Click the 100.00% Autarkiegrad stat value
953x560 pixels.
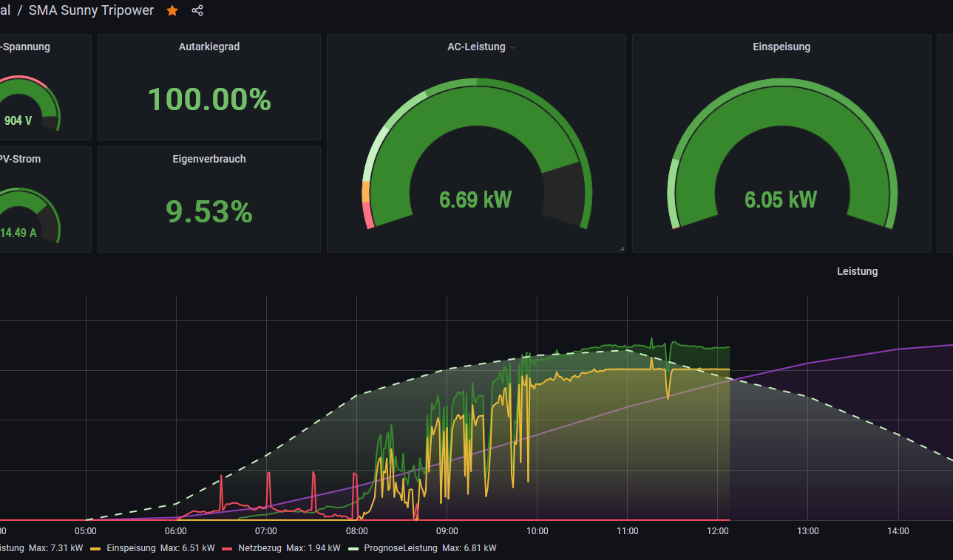click(209, 99)
